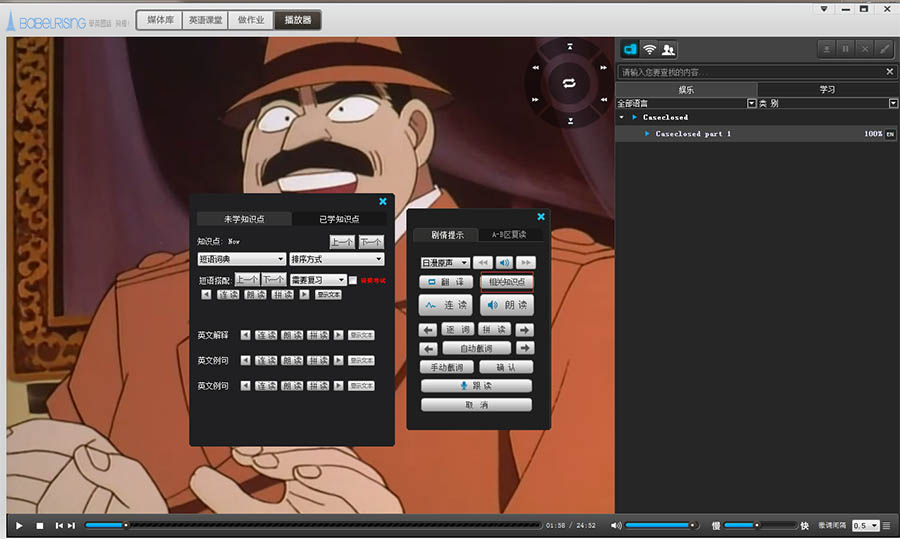This screenshot has width=900, height=539.
Task: Click the users/contacts icon in sidebar
Action: (668, 49)
